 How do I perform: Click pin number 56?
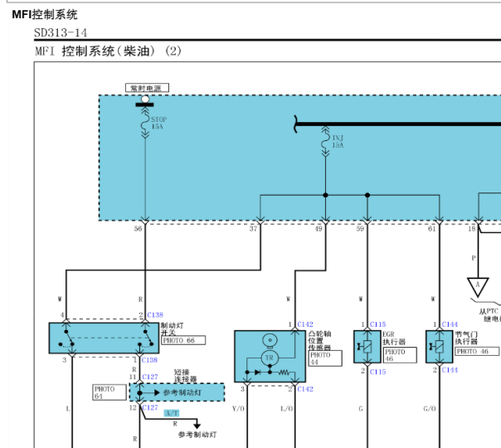(x=138, y=228)
